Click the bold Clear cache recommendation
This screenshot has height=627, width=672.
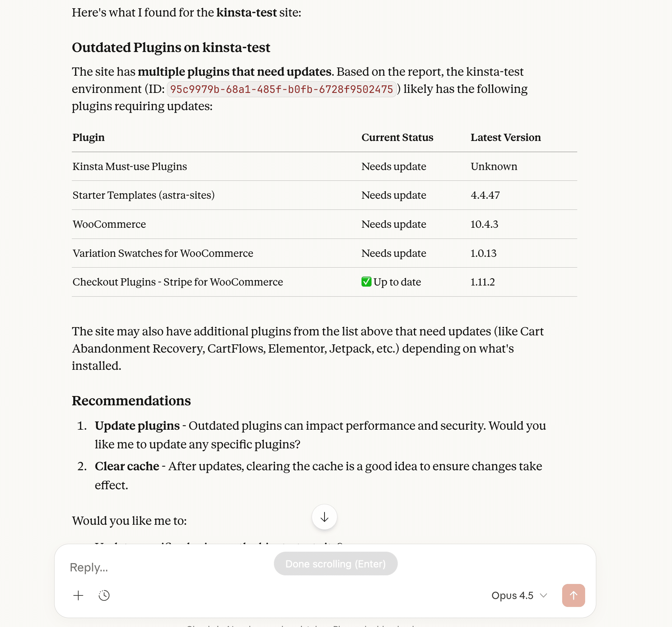pos(127,466)
